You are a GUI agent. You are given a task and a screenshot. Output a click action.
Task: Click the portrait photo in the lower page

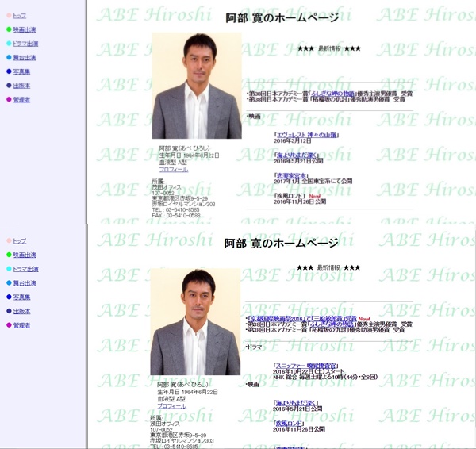pyautogui.click(x=195, y=322)
